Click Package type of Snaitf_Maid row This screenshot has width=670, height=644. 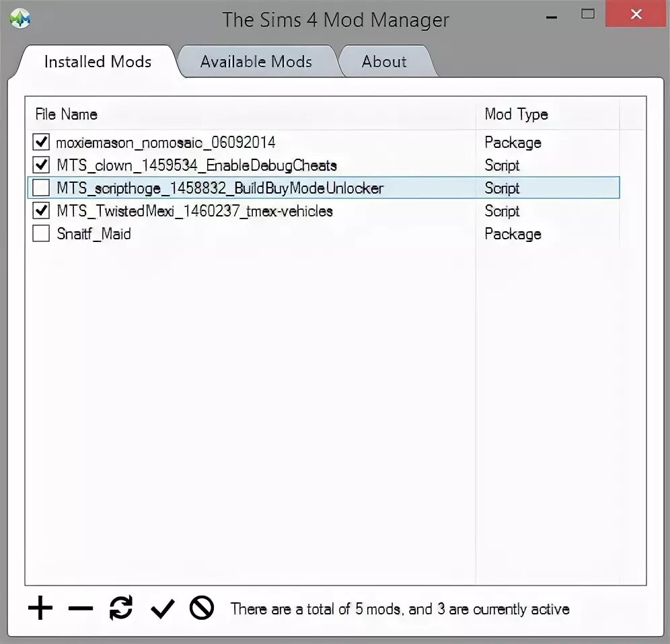(x=513, y=234)
